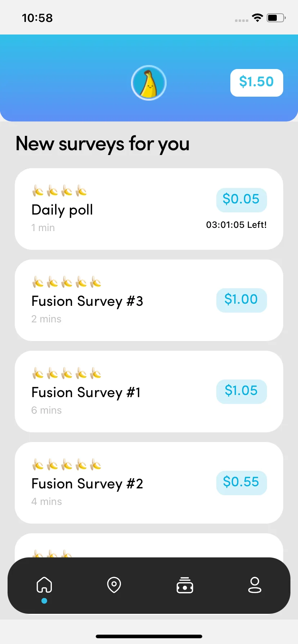Open the Home tab icon
This screenshot has height=644, width=298.
[44, 585]
